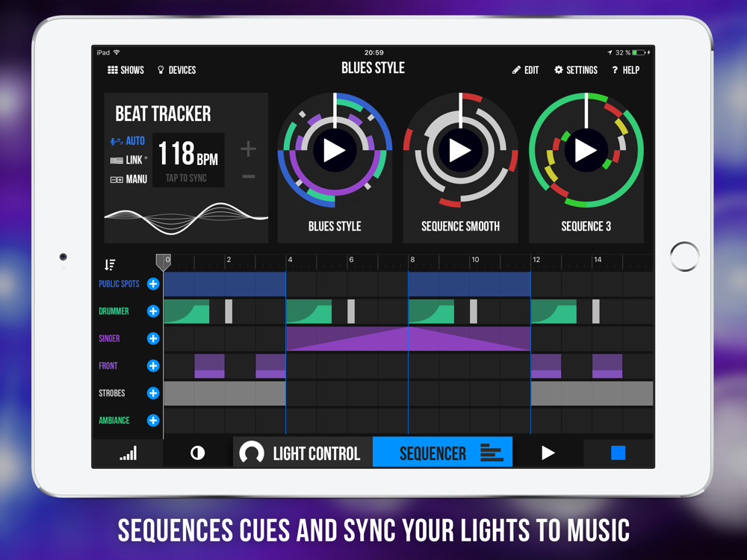
Task: Select first blue Public Spots cue block
Action: click(225, 284)
